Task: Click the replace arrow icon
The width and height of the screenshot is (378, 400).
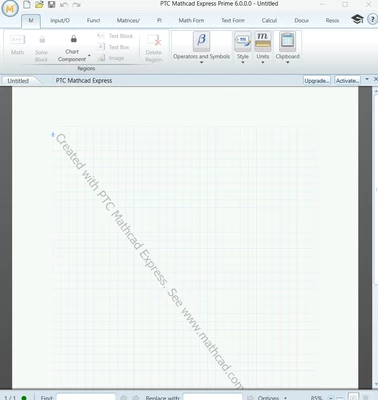Action: tap(250, 397)
